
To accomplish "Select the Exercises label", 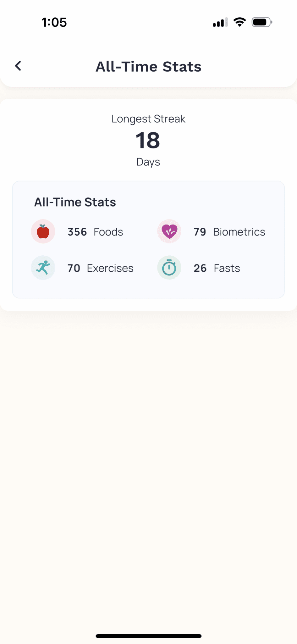I will click(110, 268).
